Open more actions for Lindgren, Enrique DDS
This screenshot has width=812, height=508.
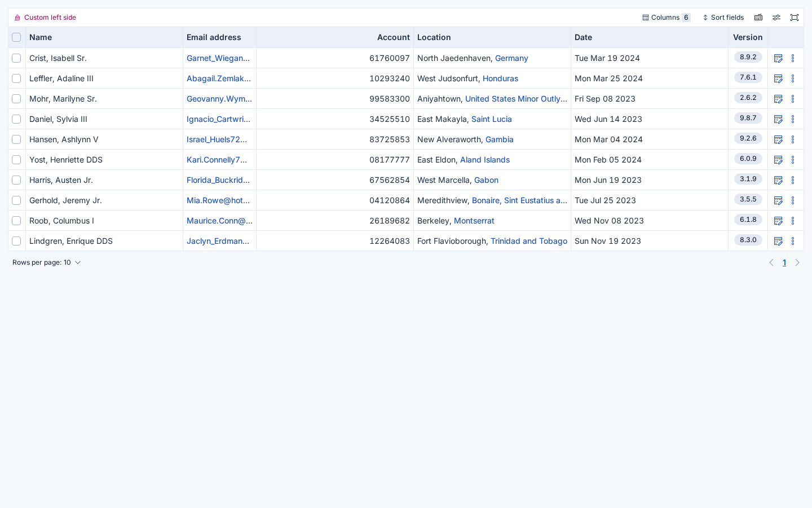(x=793, y=241)
